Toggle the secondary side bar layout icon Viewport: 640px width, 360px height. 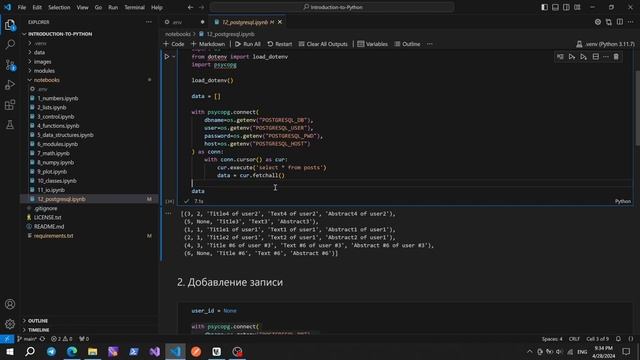[566, 7]
